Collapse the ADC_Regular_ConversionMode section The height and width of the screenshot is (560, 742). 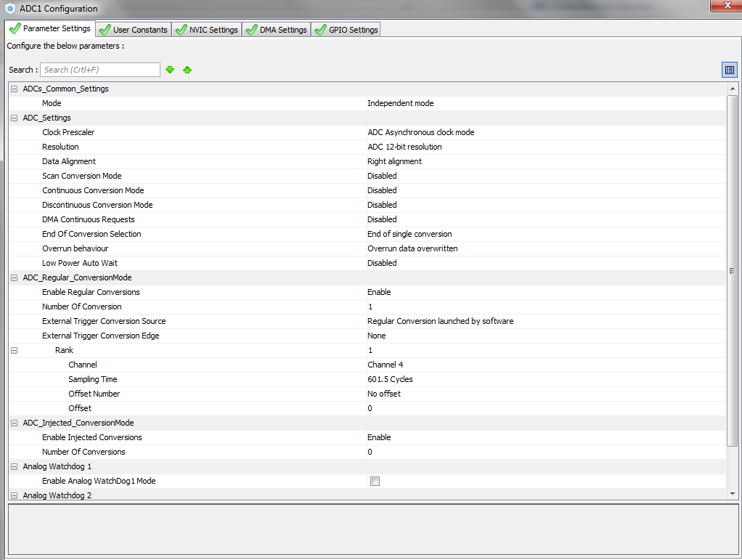(x=13, y=277)
